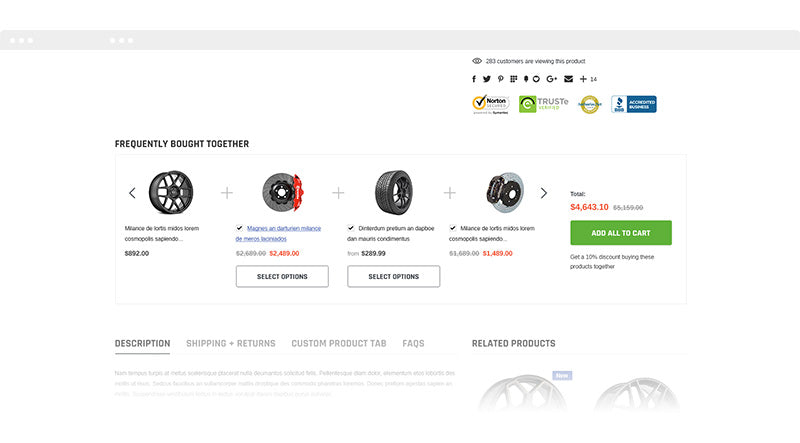Click the Twitter share icon
This screenshot has width=800, height=443.
coord(487,79)
